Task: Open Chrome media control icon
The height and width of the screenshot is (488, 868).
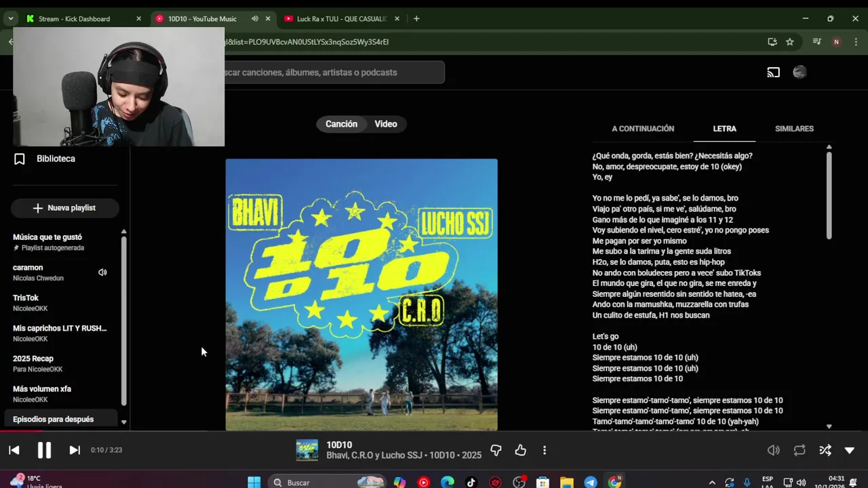Action: click(x=817, y=42)
